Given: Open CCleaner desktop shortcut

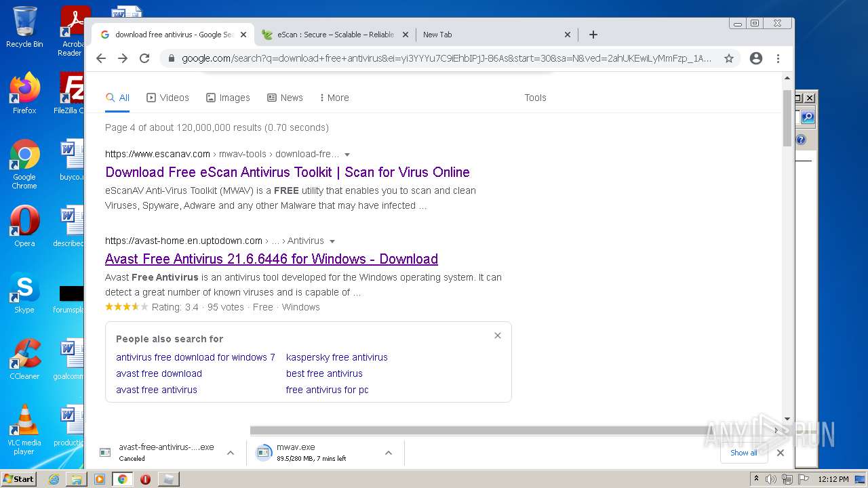Looking at the screenshot, I should pos(24,359).
